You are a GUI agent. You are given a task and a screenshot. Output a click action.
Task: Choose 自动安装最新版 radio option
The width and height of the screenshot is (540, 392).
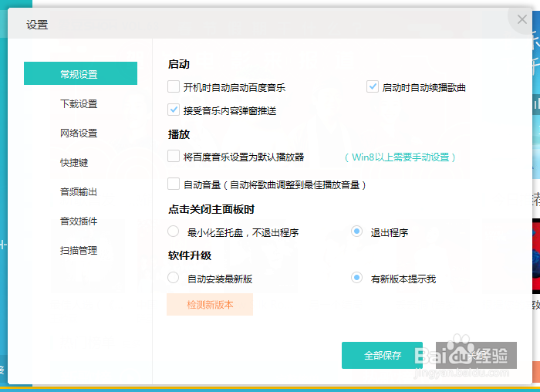pyautogui.click(x=174, y=278)
